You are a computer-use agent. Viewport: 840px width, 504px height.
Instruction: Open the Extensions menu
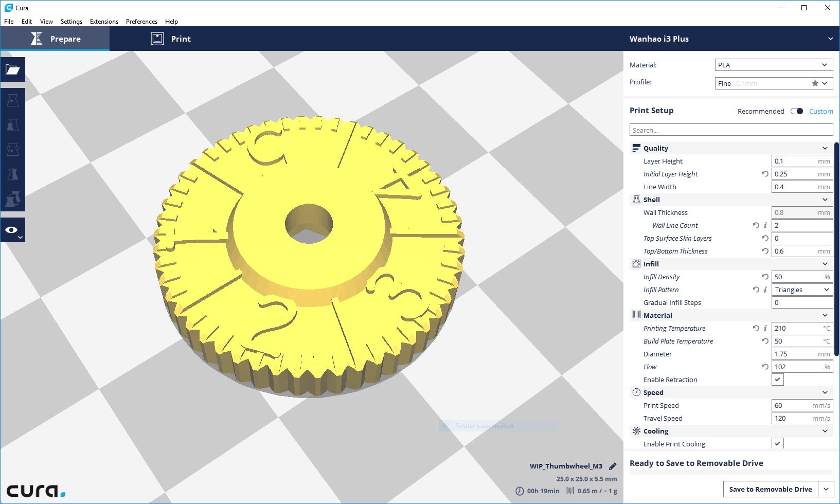104,22
